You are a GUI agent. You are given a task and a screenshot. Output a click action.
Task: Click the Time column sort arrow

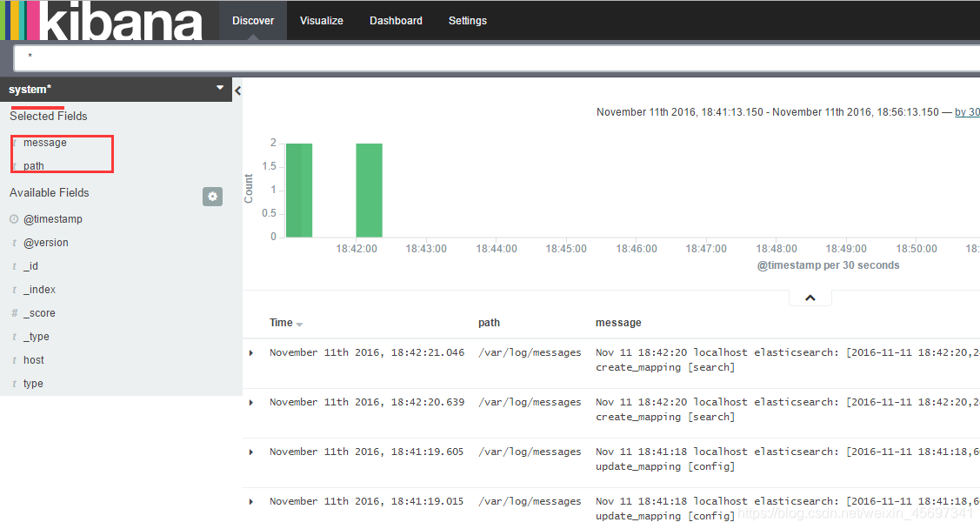coord(299,325)
